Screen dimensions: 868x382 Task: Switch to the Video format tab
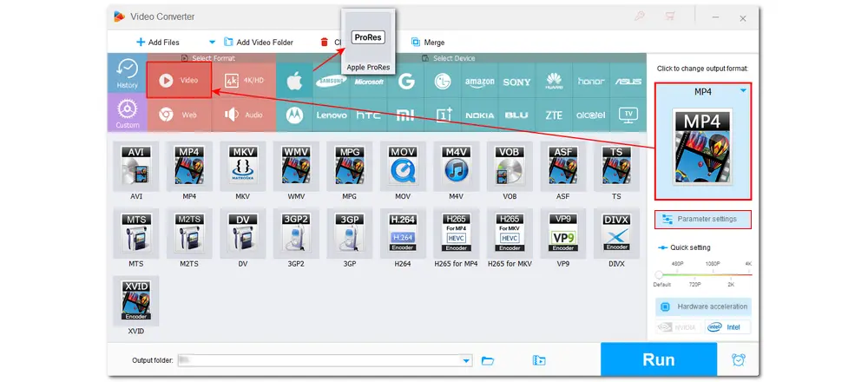[x=180, y=80]
